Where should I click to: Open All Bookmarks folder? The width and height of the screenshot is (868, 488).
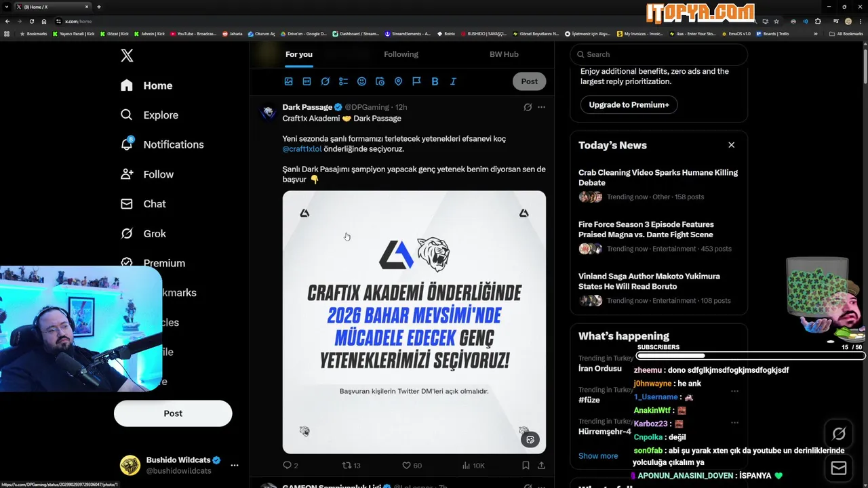[846, 33]
